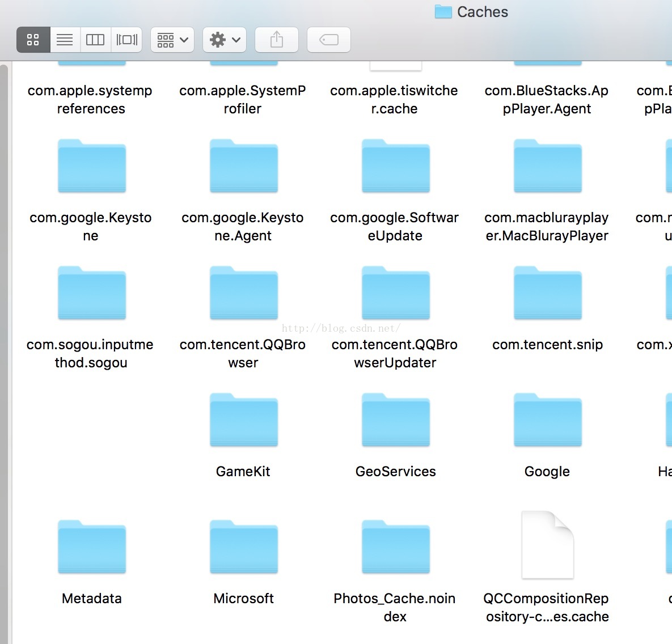Click the Google name label
The height and width of the screenshot is (644, 672).
[x=547, y=471]
